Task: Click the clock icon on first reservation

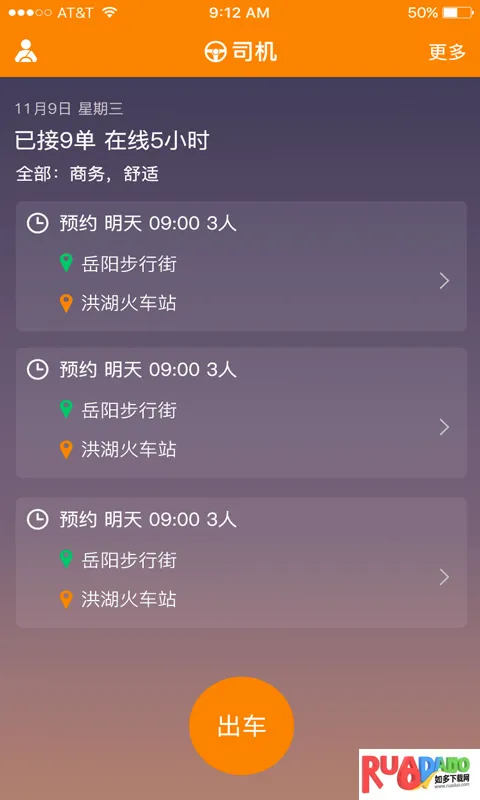Action: (x=38, y=223)
